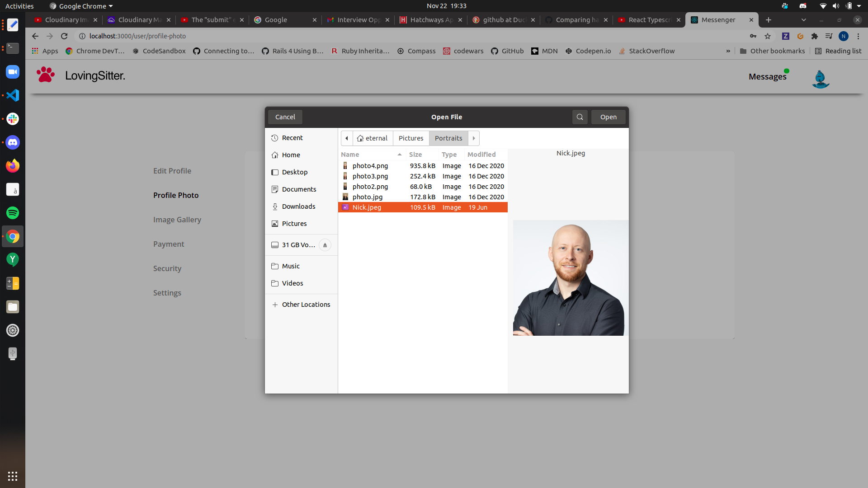868x488 pixels.
Task: Reload the page
Action: click(64, 36)
